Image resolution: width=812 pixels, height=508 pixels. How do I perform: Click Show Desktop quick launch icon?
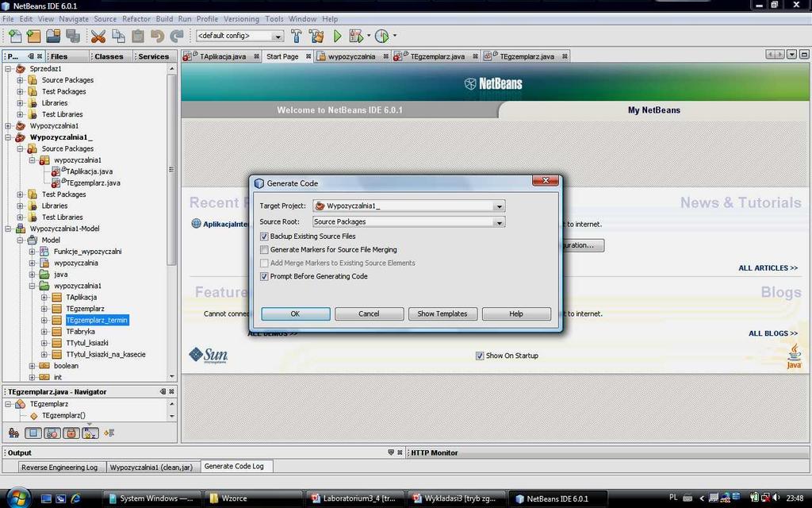click(46, 498)
